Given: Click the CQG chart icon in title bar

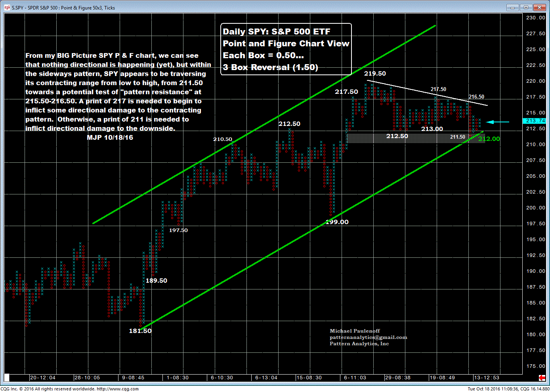Looking at the screenshot, I should click(7, 8).
